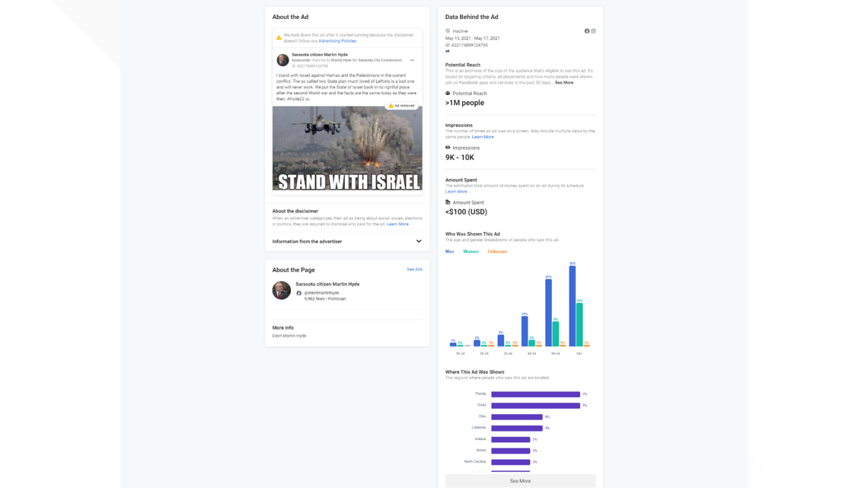Click Martin Hyde's profile avatar in the ad post

tap(282, 59)
